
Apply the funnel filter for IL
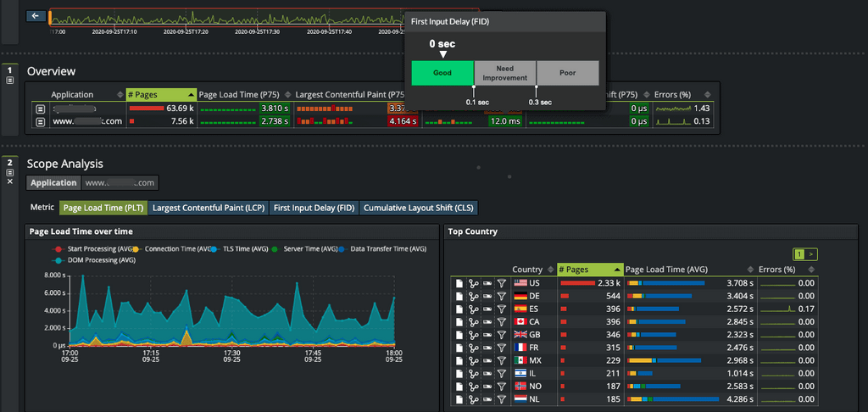click(x=502, y=373)
